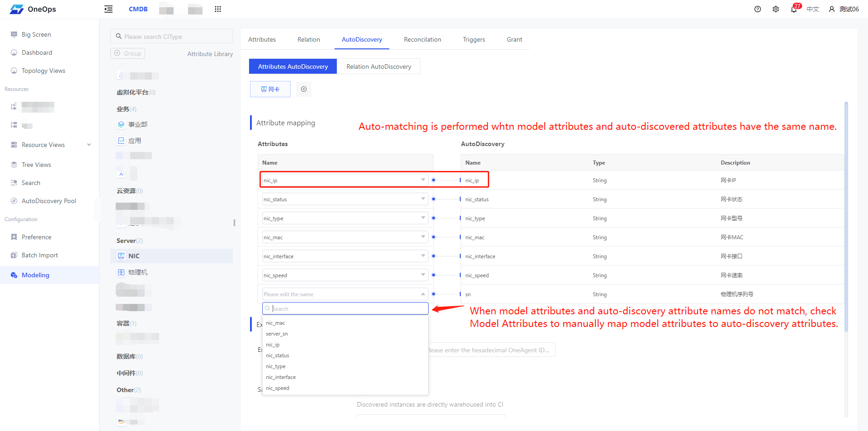The image size is (868, 431).
Task: Select Relation AutoDiscovery toggle
Action: [379, 66]
